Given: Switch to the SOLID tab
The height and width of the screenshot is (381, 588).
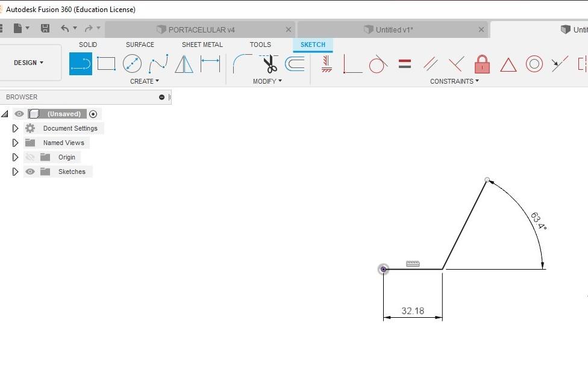Looking at the screenshot, I should tap(88, 45).
